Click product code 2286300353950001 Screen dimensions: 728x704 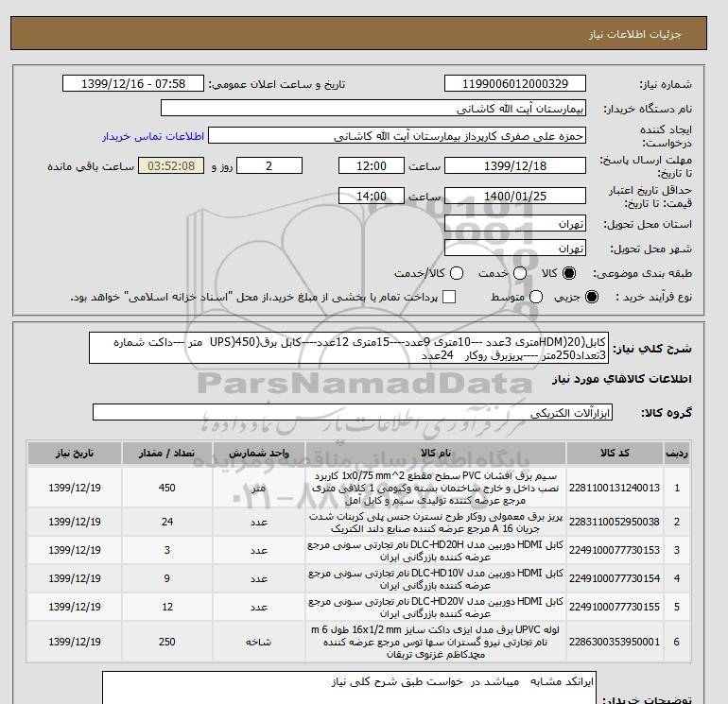(615, 642)
